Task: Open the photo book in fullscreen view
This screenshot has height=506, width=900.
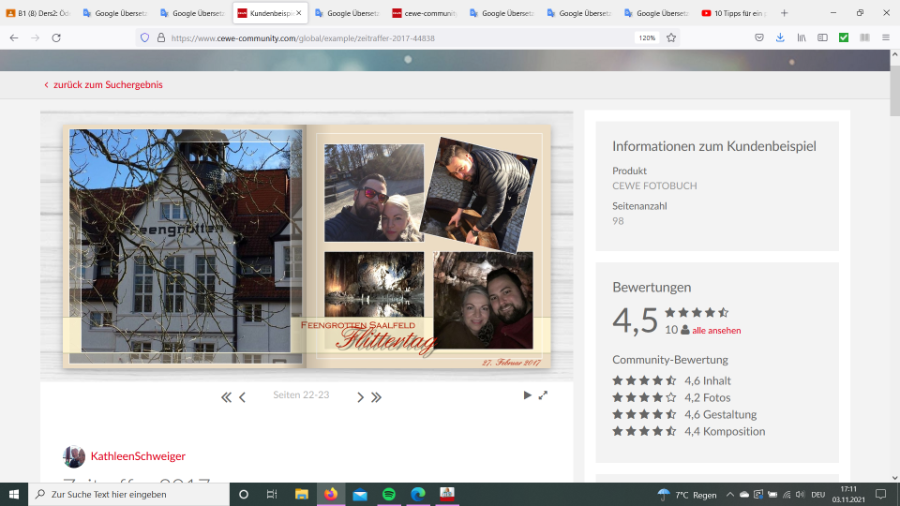Action: click(x=543, y=395)
